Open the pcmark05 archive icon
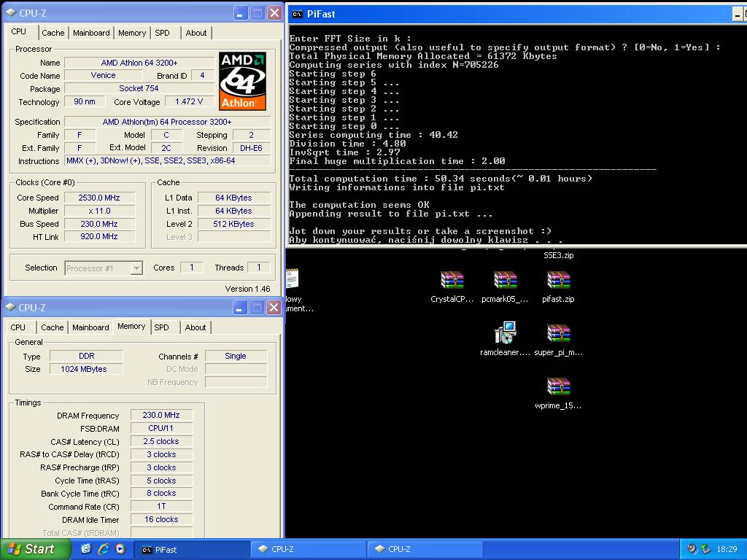 pyautogui.click(x=505, y=280)
